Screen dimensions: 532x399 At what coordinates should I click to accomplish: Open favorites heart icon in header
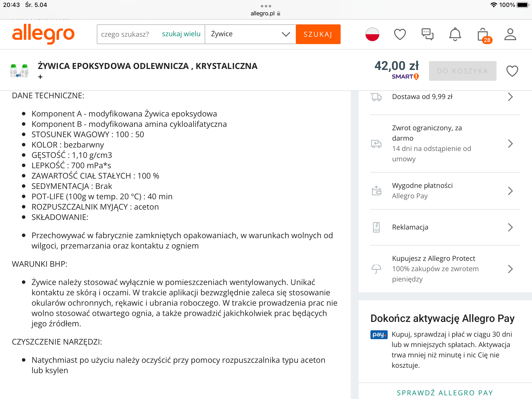[400, 34]
